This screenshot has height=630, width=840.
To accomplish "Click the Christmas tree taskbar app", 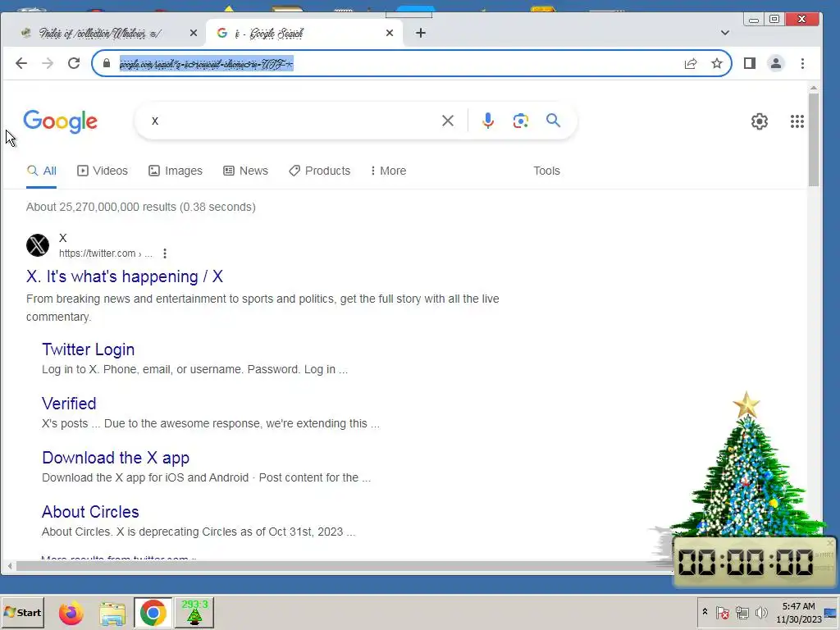I will click(x=194, y=613).
